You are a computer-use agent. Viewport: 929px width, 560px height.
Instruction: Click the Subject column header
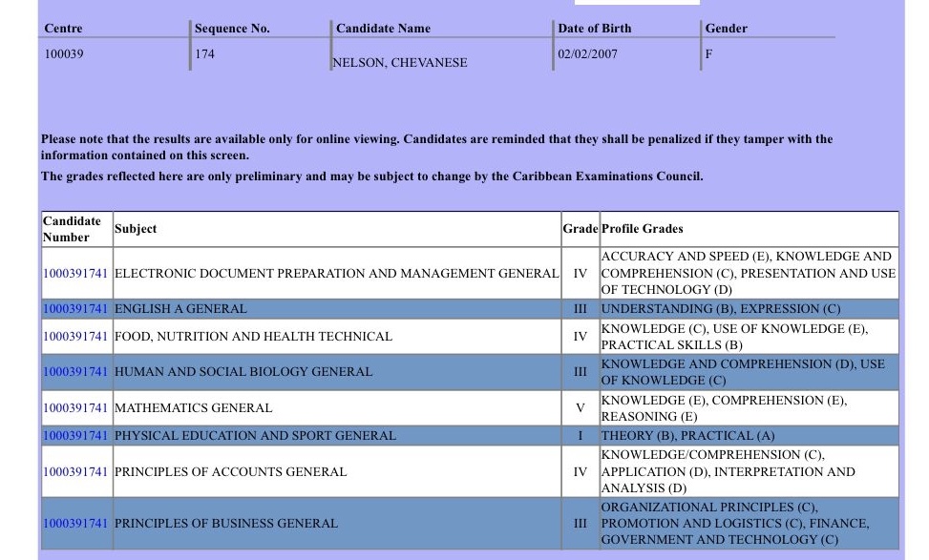[x=136, y=229]
